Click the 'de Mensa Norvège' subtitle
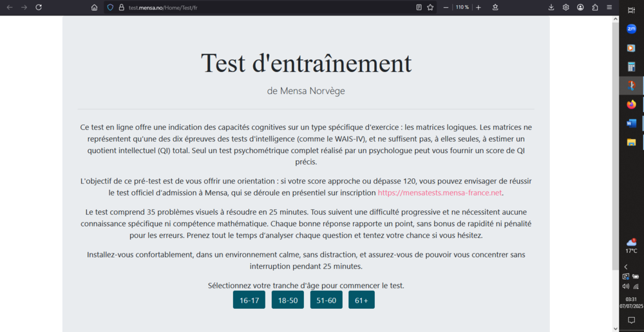644x332 pixels. click(x=306, y=91)
